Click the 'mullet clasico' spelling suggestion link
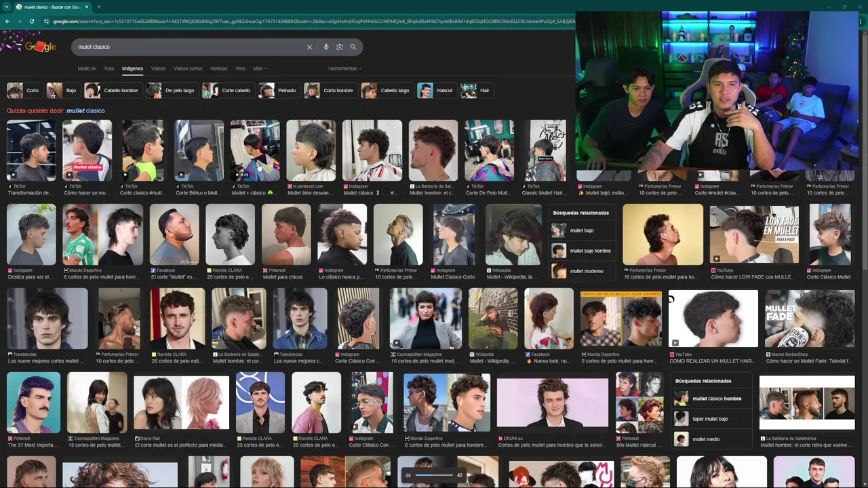The height and width of the screenshot is (488, 868). [x=85, y=110]
